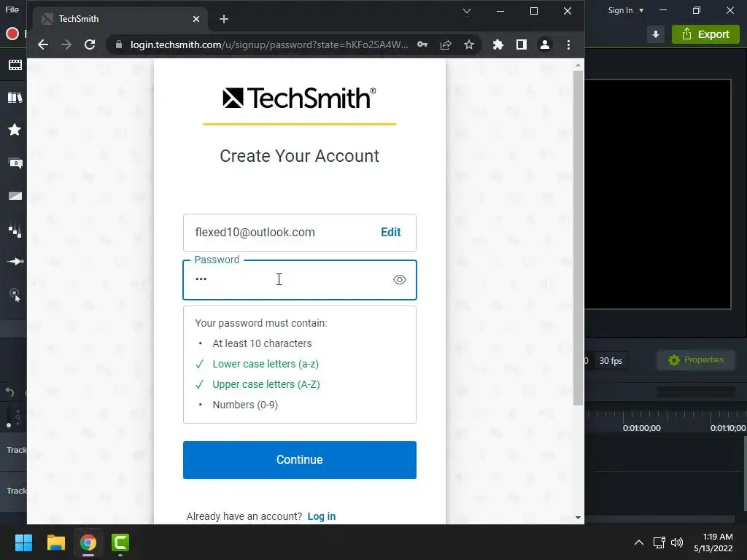Click the browser page vertical scrollbar
This screenshot has height=560, width=747.
578,238
